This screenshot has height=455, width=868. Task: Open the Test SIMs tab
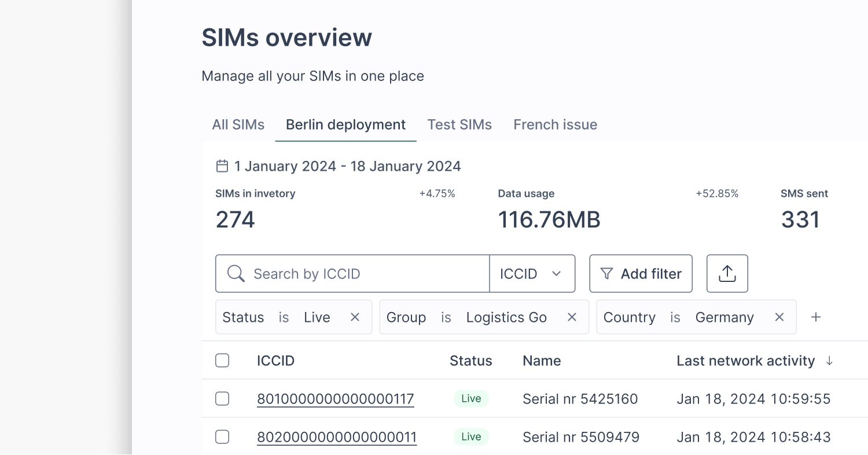(x=459, y=125)
